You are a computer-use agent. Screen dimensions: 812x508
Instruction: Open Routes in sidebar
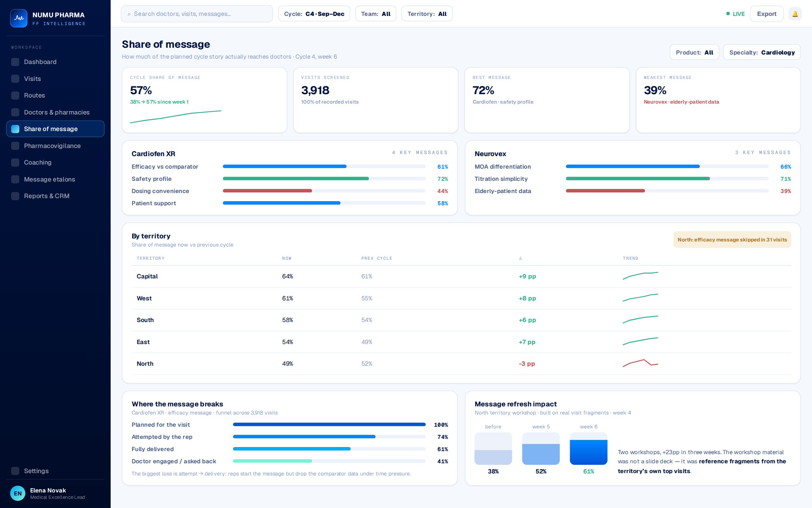click(x=55, y=96)
